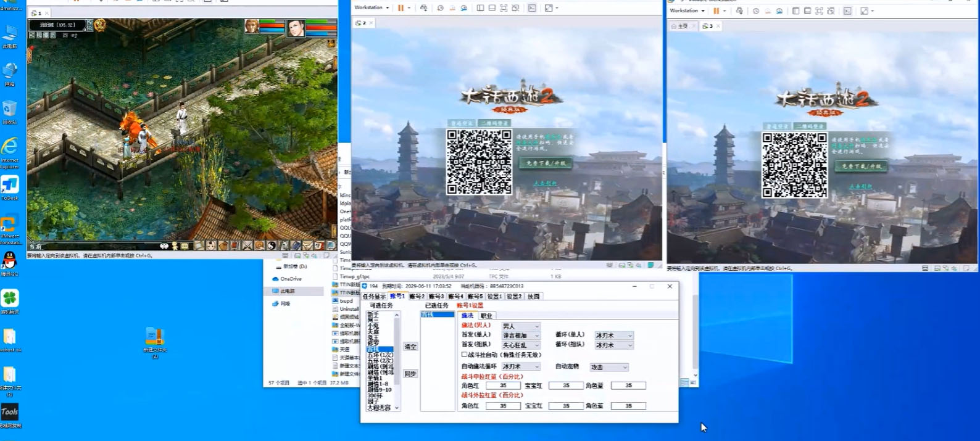The image size is (980, 441).
Task: Open the console view icon in the middle VMware toolbar
Action: pos(532,8)
